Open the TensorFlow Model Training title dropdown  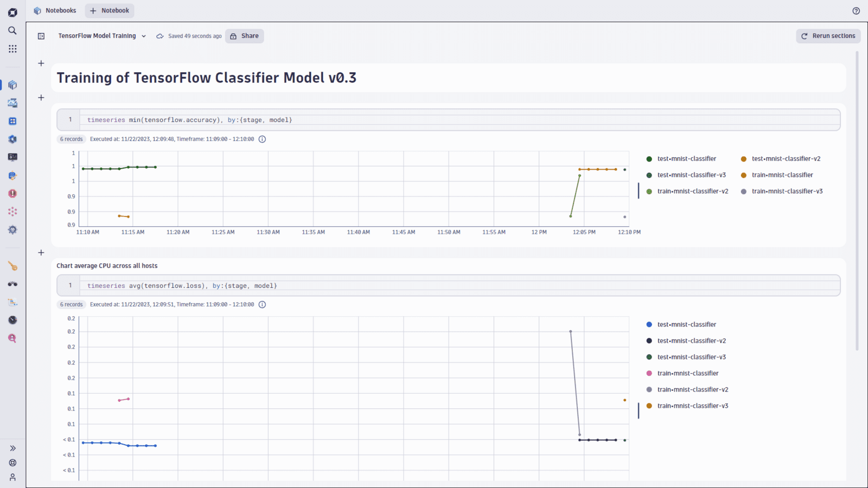[x=144, y=36]
